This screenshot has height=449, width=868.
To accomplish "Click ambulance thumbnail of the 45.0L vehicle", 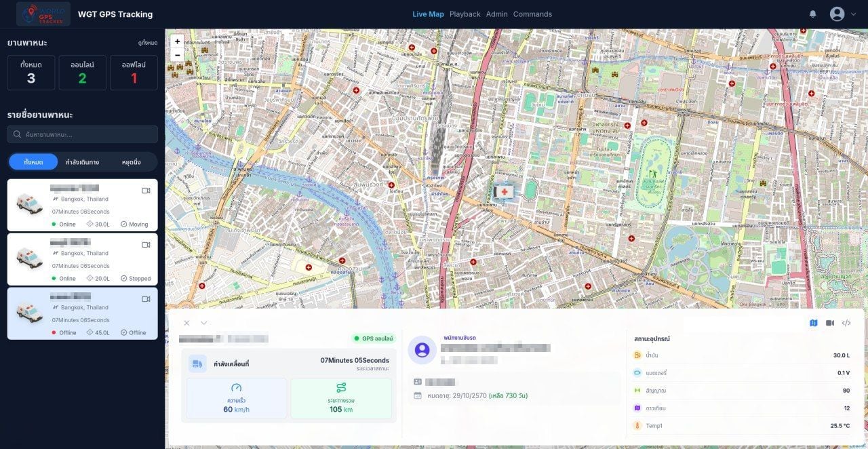I will coord(29,312).
